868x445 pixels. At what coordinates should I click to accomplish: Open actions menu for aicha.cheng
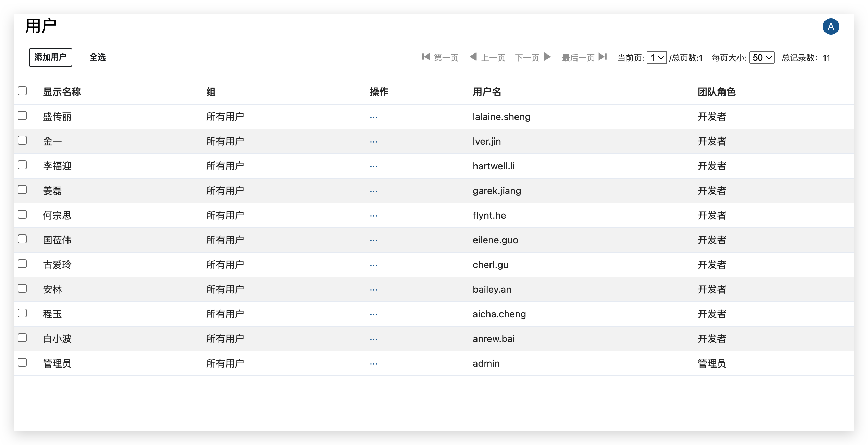click(373, 315)
